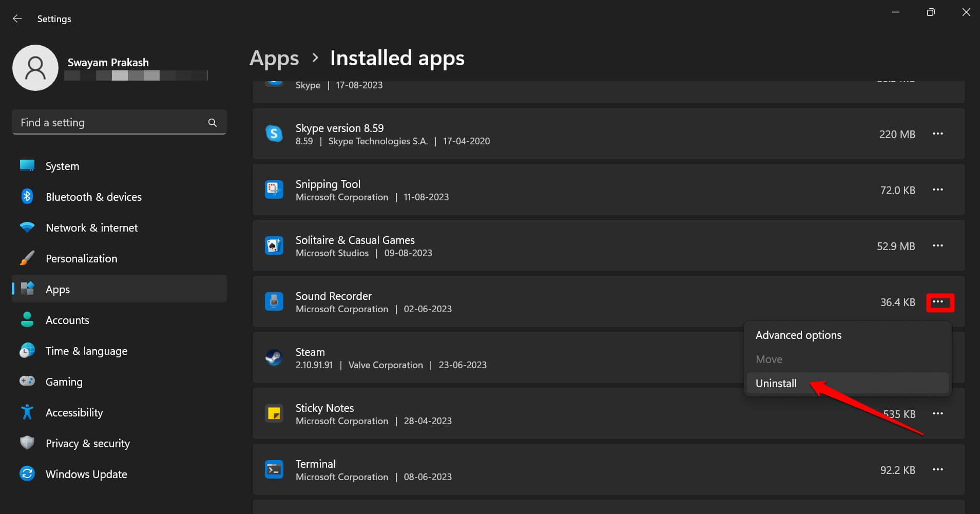Go to Apps breadcrumb link
Viewport: 980px width, 514px height.
274,59
